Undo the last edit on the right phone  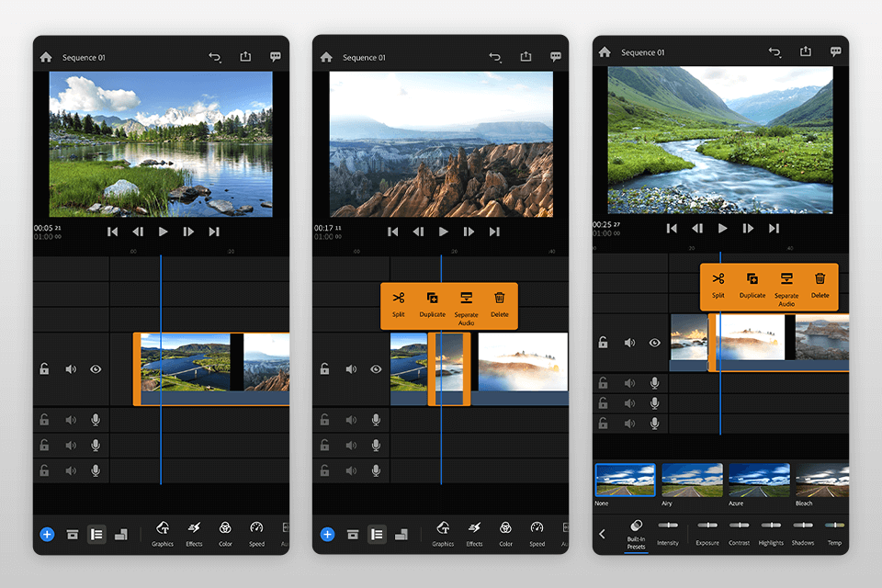click(775, 51)
